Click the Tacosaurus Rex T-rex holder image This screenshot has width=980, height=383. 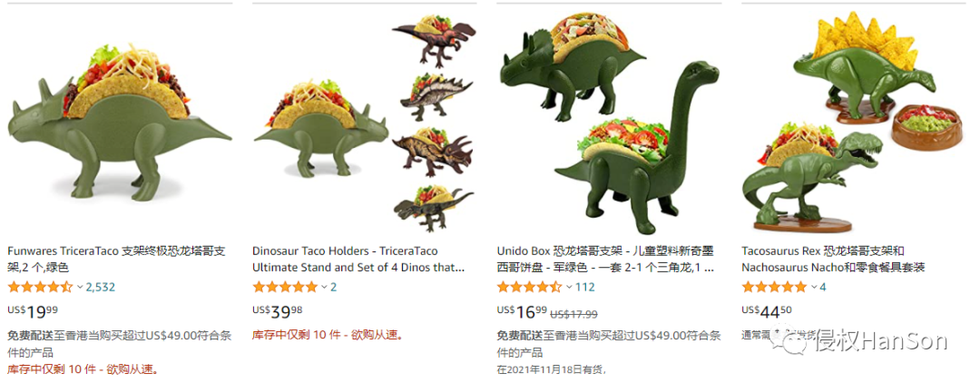point(797,177)
